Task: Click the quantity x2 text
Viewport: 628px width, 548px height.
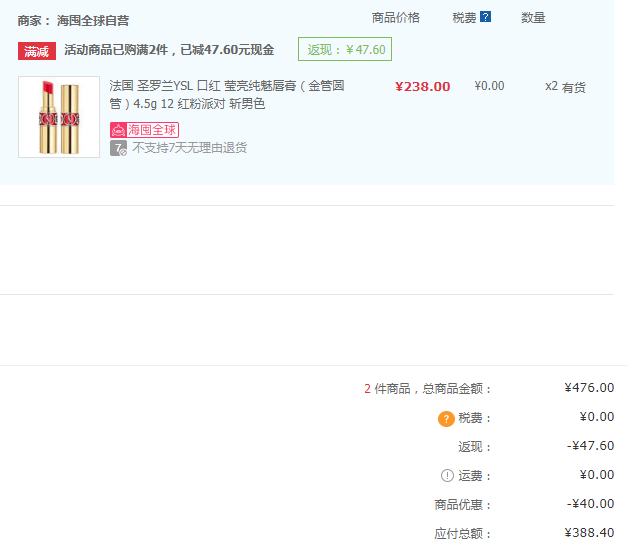Action: 551,86
